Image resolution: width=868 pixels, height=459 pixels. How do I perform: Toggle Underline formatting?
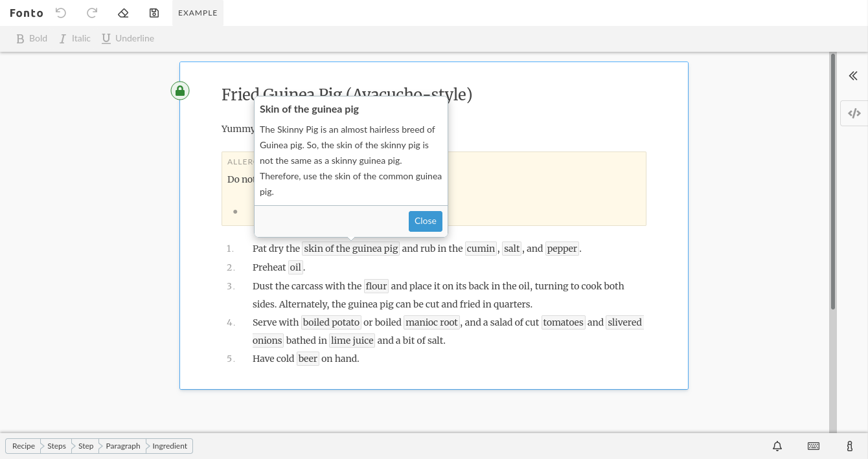[128, 38]
